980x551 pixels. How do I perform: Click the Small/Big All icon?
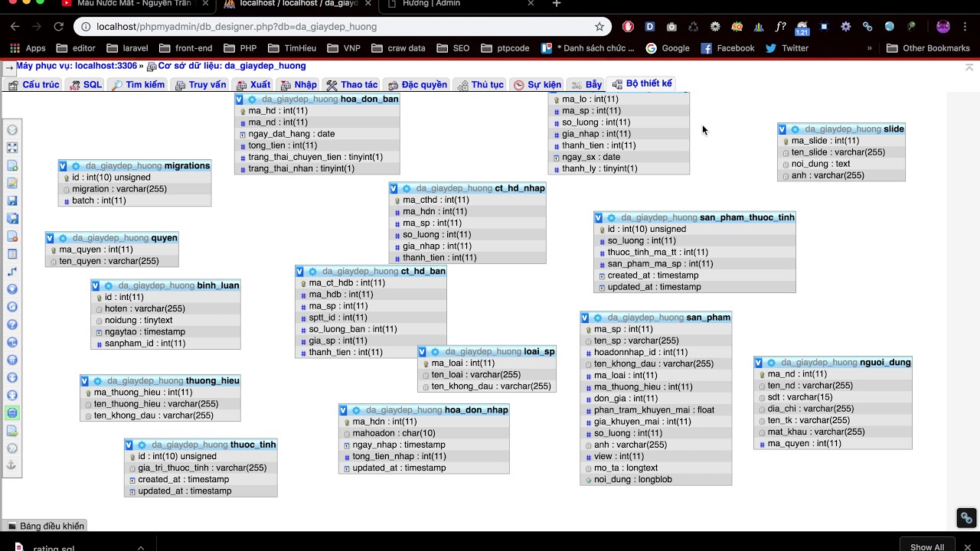click(x=12, y=377)
